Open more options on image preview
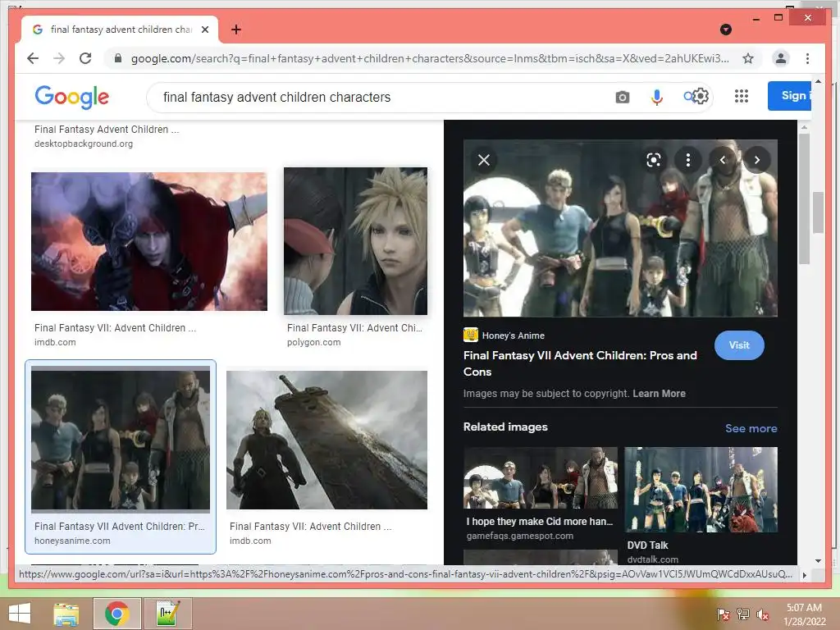Image resolution: width=840 pixels, height=630 pixels. click(x=688, y=160)
